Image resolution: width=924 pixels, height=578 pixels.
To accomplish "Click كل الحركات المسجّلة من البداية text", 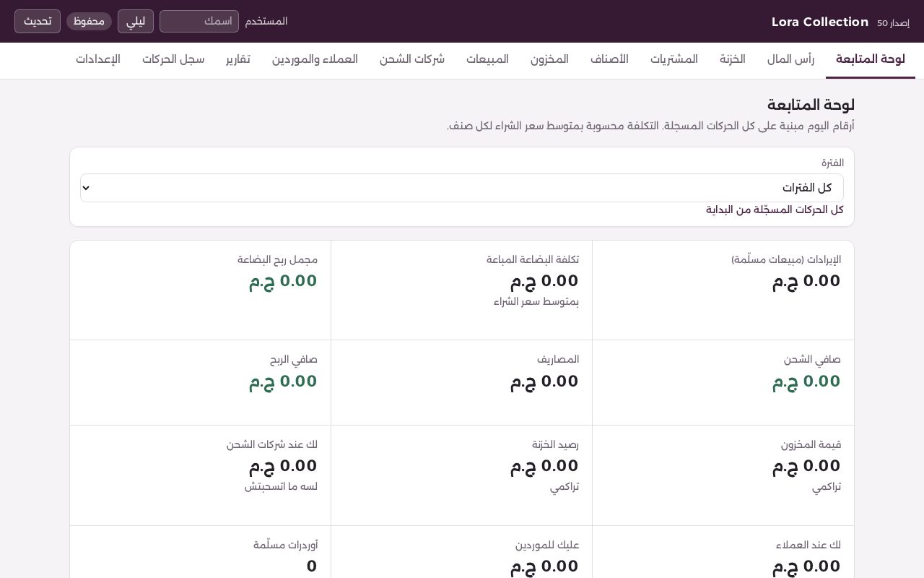I will click(775, 210).
